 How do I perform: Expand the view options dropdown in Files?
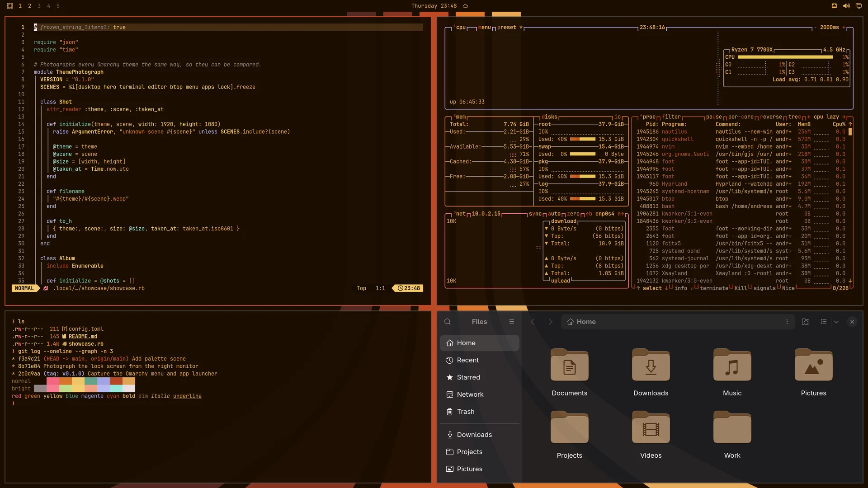pyautogui.click(x=836, y=322)
